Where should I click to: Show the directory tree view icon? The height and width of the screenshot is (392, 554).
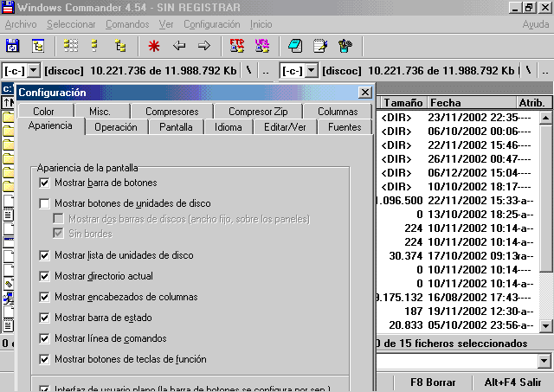pyautogui.click(x=120, y=46)
